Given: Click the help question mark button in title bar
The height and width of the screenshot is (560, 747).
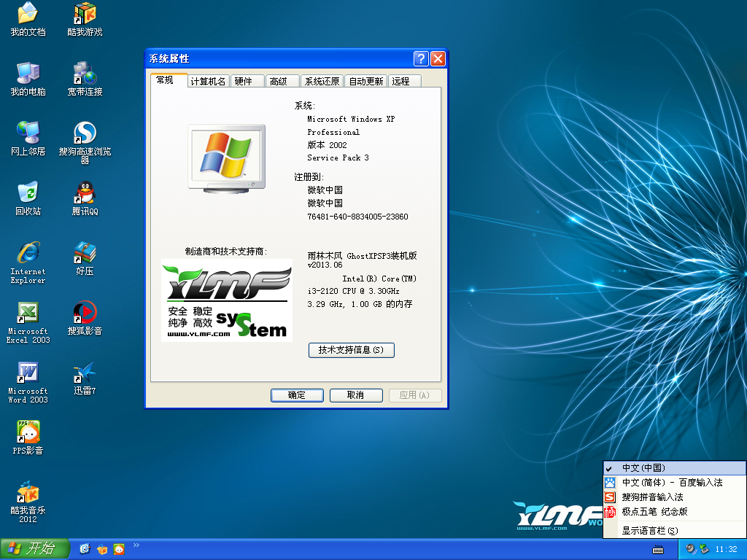Looking at the screenshot, I should [x=421, y=58].
